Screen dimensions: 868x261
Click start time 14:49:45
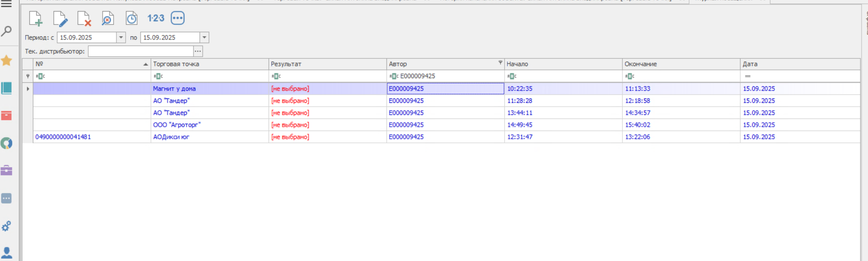520,125
